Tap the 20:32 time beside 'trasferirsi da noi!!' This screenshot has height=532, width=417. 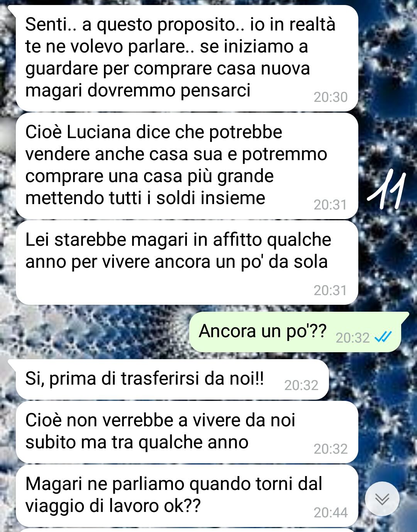click(301, 385)
